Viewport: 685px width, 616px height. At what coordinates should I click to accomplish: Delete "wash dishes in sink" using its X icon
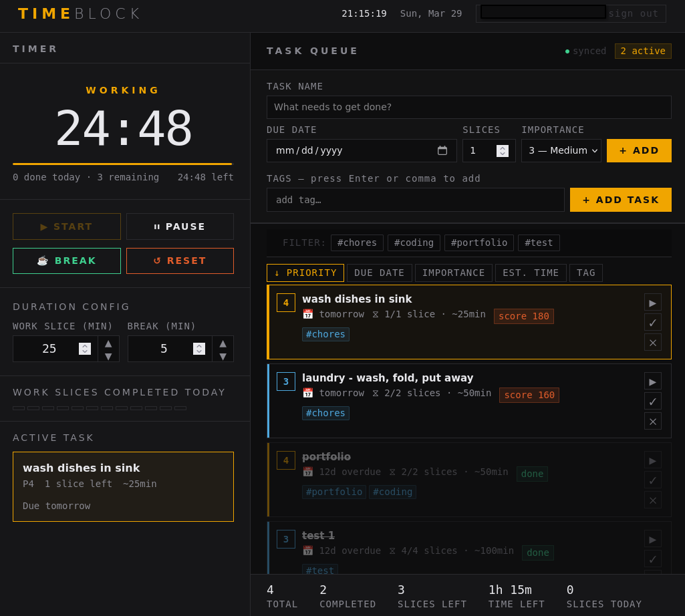652,342
